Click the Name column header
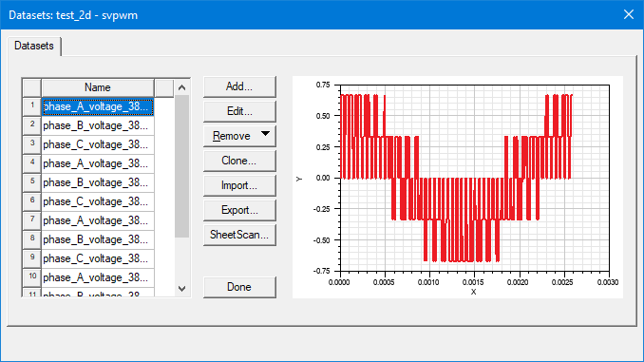This screenshot has height=362, width=644. click(x=98, y=87)
